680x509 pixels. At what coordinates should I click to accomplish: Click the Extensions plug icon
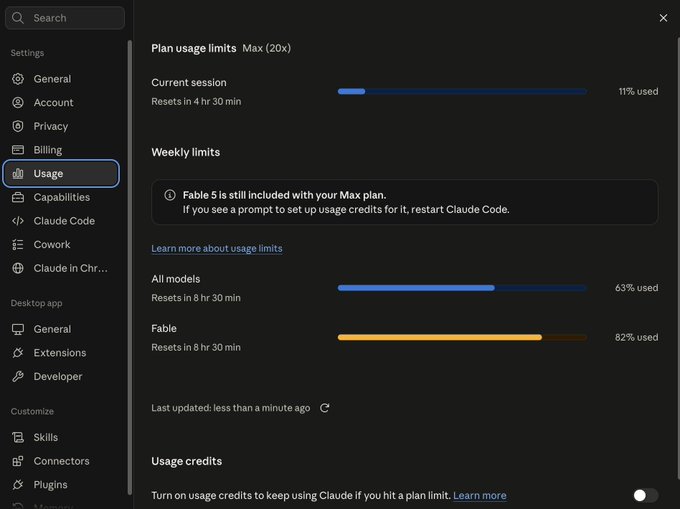18,353
